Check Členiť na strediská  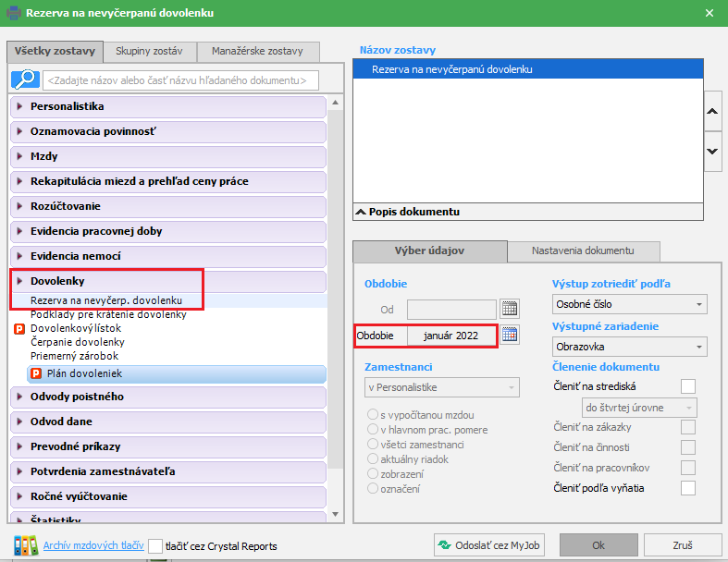687,386
